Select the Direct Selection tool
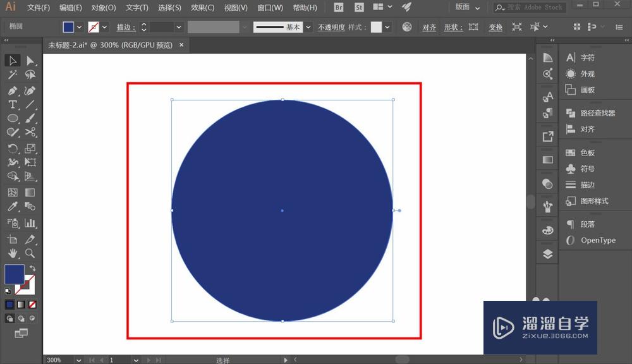 pos(30,61)
